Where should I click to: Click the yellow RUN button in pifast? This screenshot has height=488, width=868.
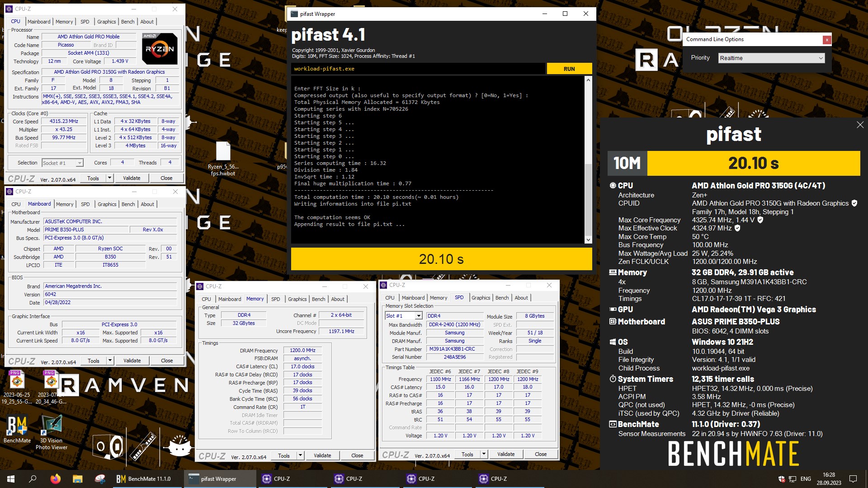coord(569,69)
